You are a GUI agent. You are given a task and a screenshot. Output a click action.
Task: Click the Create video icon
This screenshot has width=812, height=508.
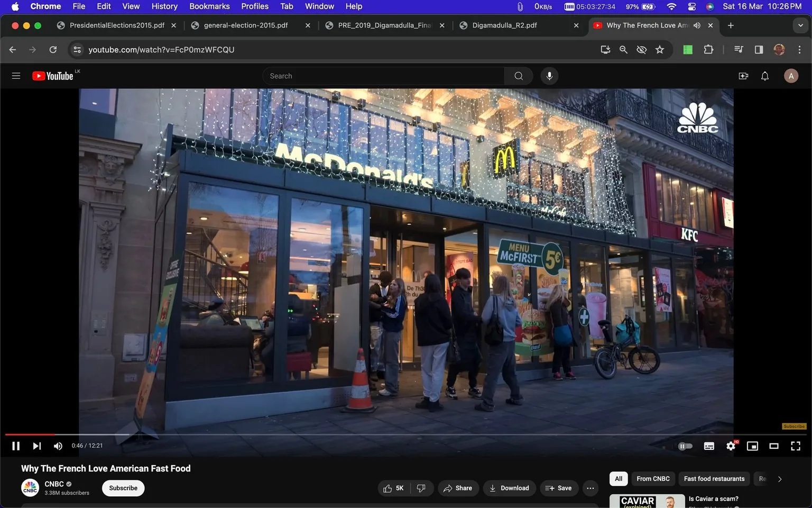pos(743,76)
